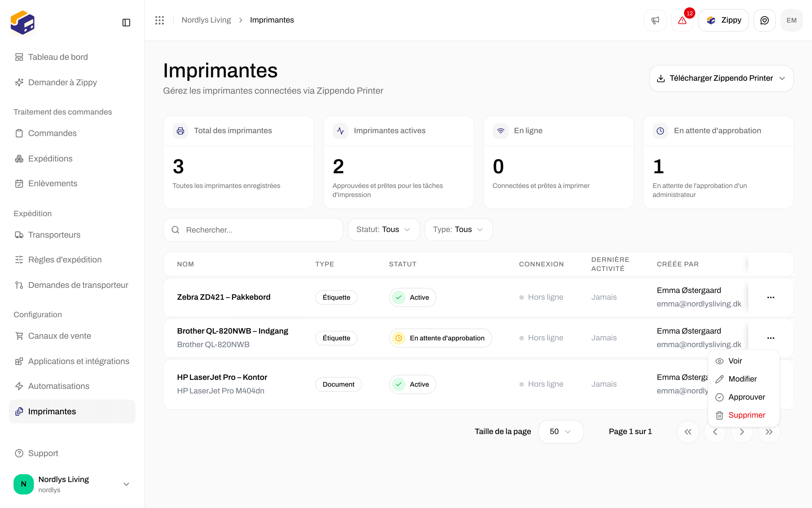Open EM user avatar menu

tap(791, 20)
